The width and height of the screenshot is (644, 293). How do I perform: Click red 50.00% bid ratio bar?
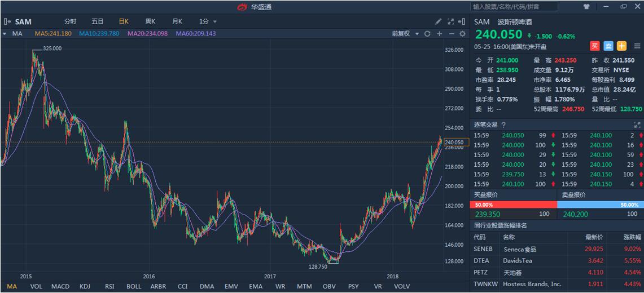point(514,205)
